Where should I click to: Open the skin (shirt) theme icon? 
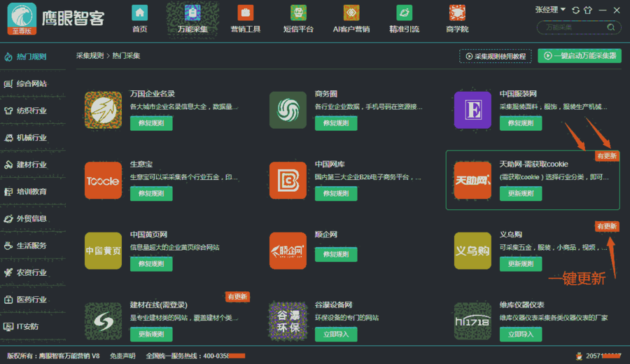point(587,10)
